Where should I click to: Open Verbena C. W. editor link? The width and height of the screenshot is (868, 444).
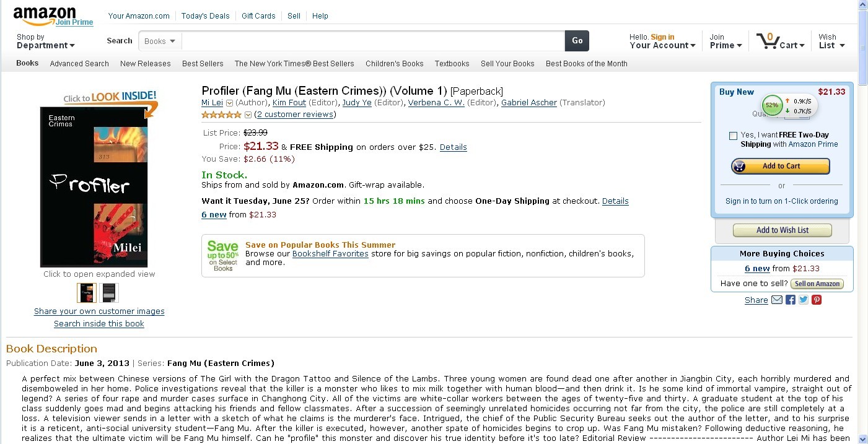436,103
